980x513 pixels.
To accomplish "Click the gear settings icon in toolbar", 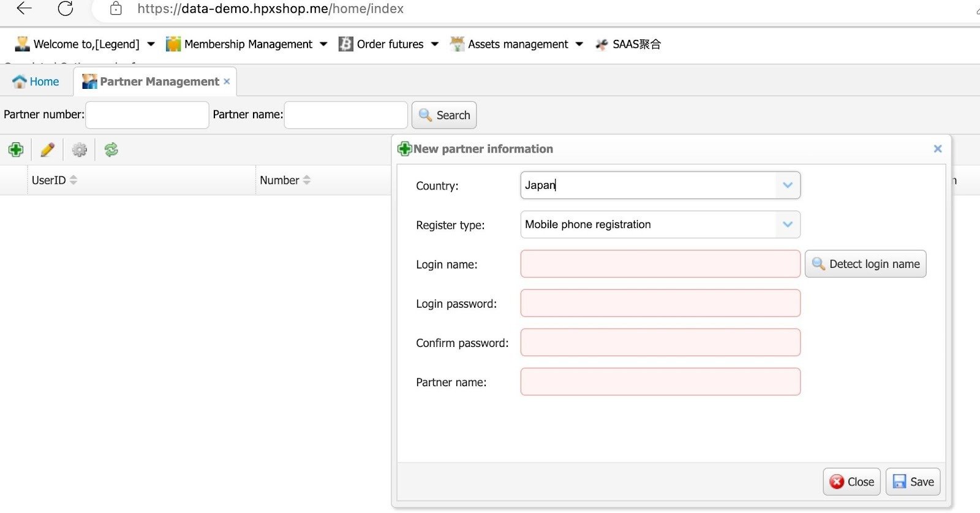I will [80, 150].
